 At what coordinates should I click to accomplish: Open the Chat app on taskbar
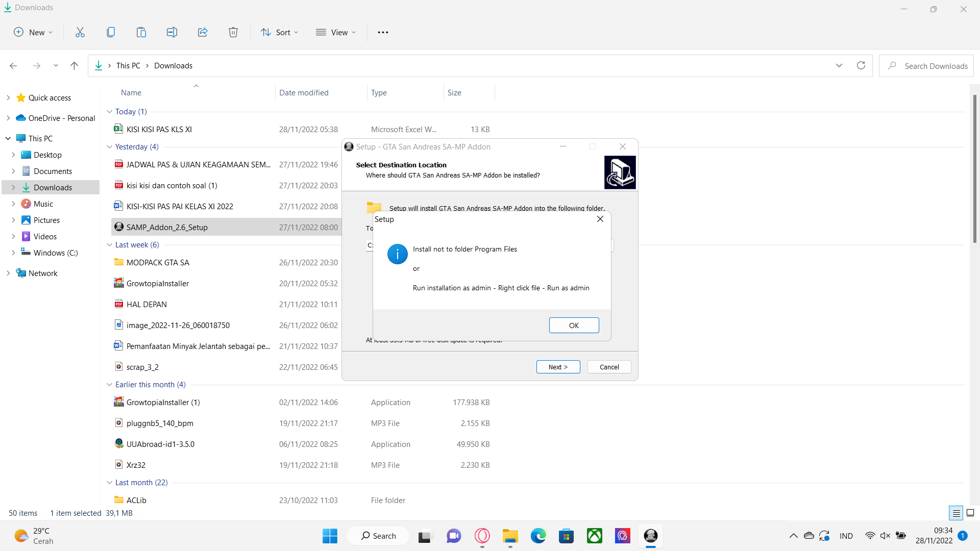tap(453, 536)
